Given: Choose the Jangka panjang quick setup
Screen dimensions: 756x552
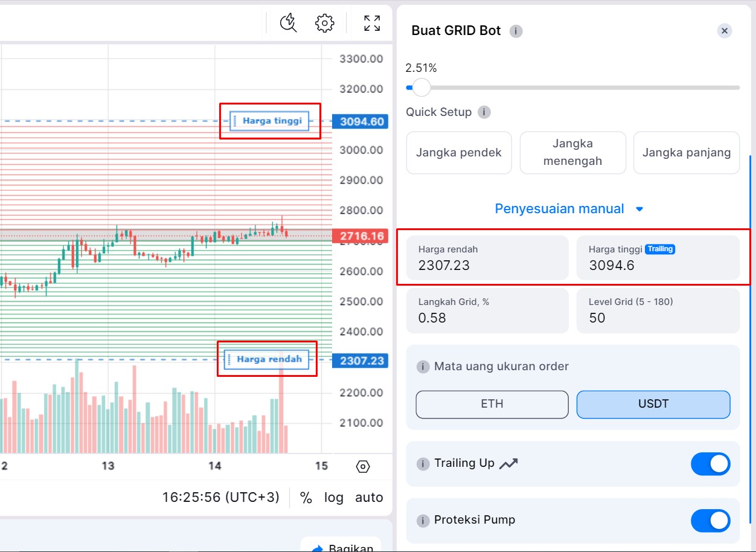Looking at the screenshot, I should [686, 153].
